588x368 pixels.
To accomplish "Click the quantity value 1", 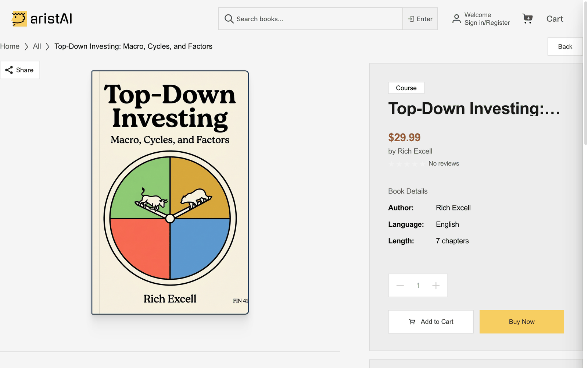I will [418, 286].
